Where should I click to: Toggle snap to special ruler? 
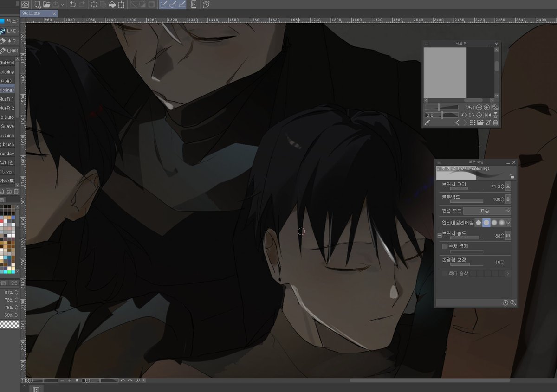(173, 5)
